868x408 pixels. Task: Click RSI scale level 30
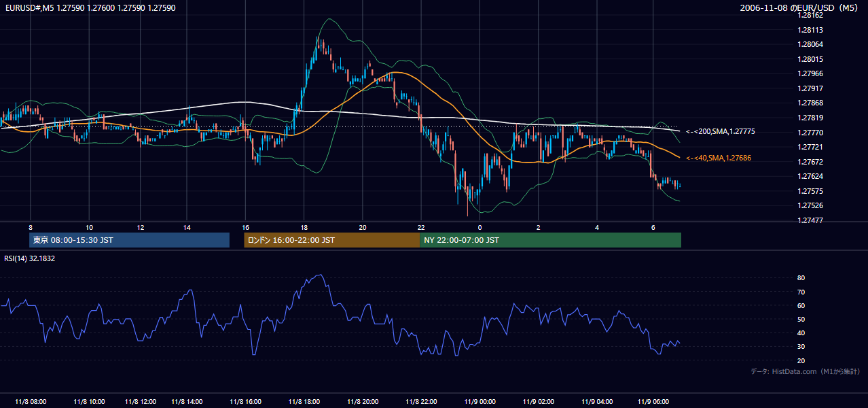[x=801, y=346]
